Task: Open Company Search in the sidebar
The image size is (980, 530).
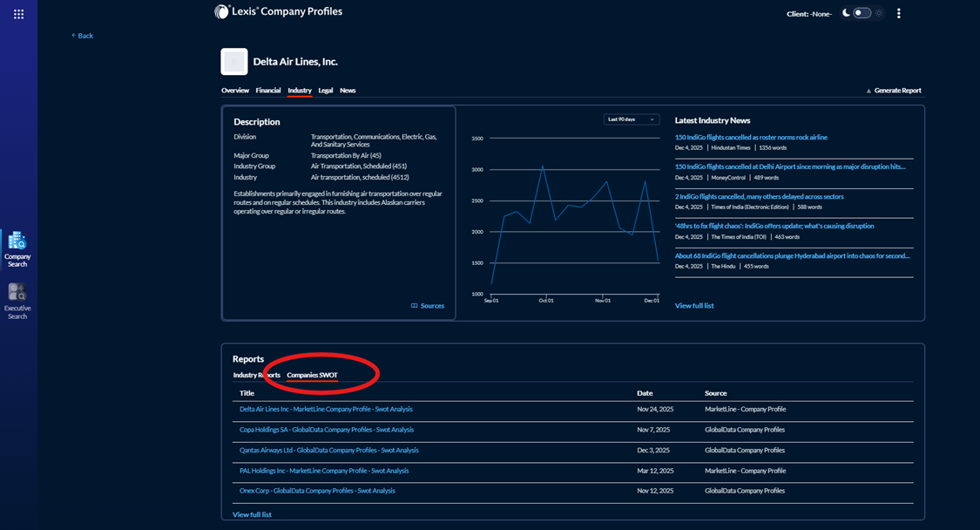Action: pos(17,248)
